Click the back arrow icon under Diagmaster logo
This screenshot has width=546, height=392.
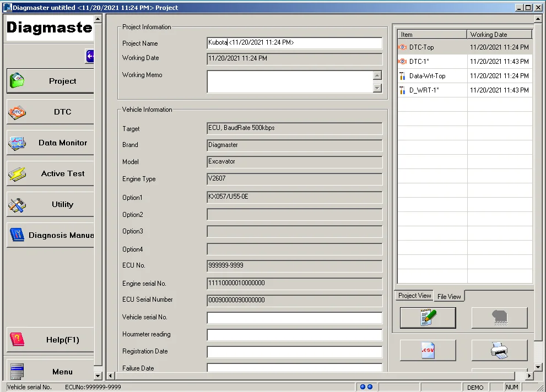pyautogui.click(x=89, y=56)
